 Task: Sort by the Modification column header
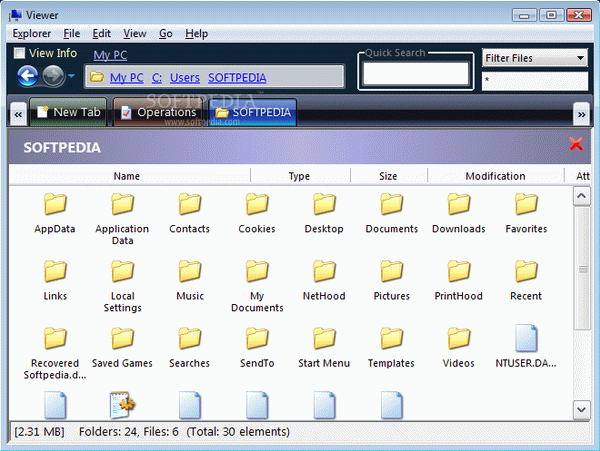click(x=496, y=176)
